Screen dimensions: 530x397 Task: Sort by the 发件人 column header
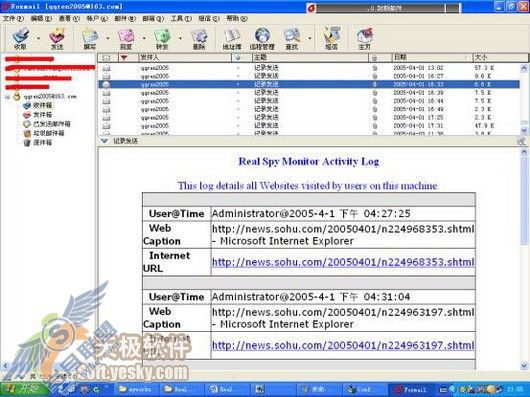pos(185,57)
